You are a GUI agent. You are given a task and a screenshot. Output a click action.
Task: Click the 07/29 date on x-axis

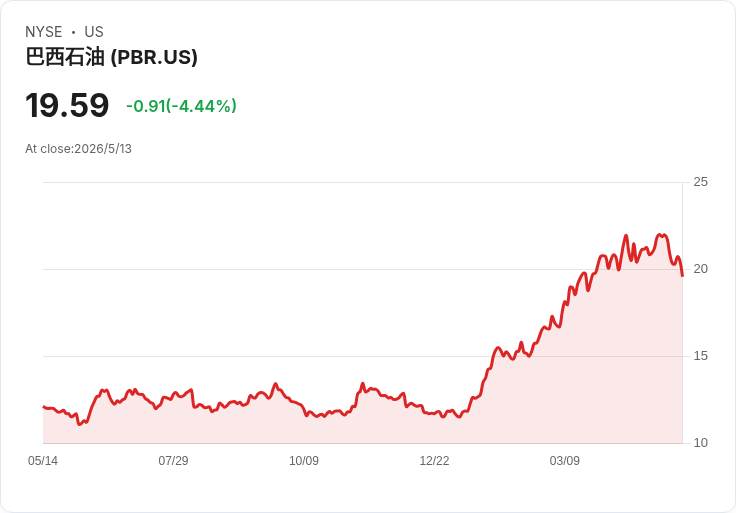(173, 461)
